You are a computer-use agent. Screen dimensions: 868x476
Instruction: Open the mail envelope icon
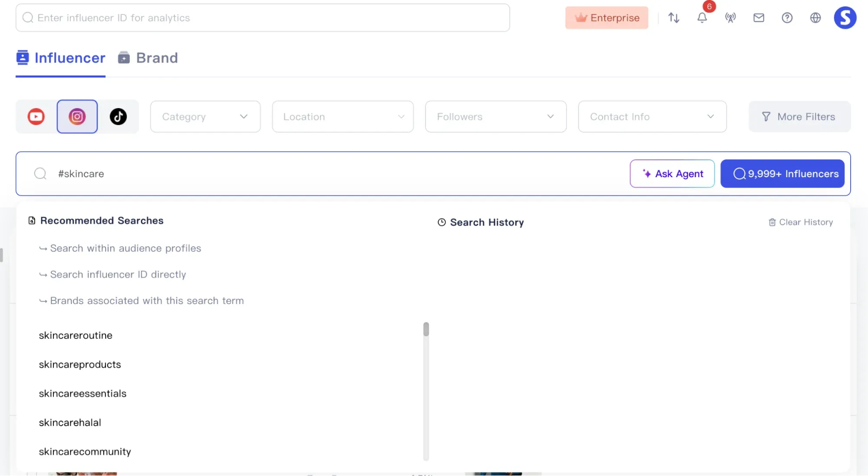coord(759,18)
